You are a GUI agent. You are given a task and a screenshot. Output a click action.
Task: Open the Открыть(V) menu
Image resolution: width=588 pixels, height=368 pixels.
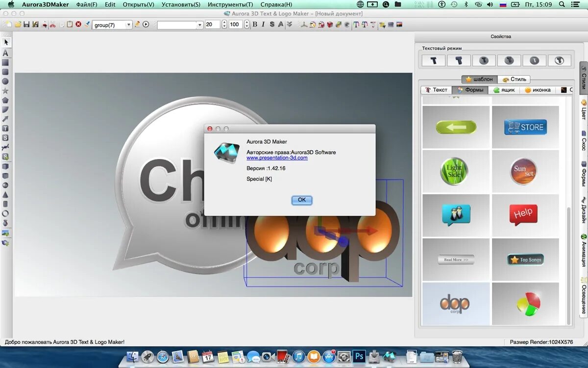(x=139, y=4)
